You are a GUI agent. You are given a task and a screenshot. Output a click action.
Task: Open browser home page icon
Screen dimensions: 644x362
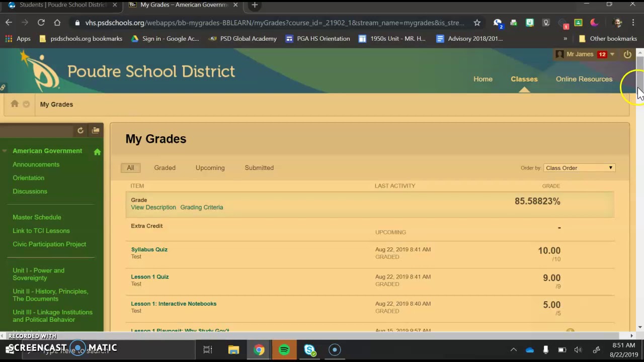point(57,23)
